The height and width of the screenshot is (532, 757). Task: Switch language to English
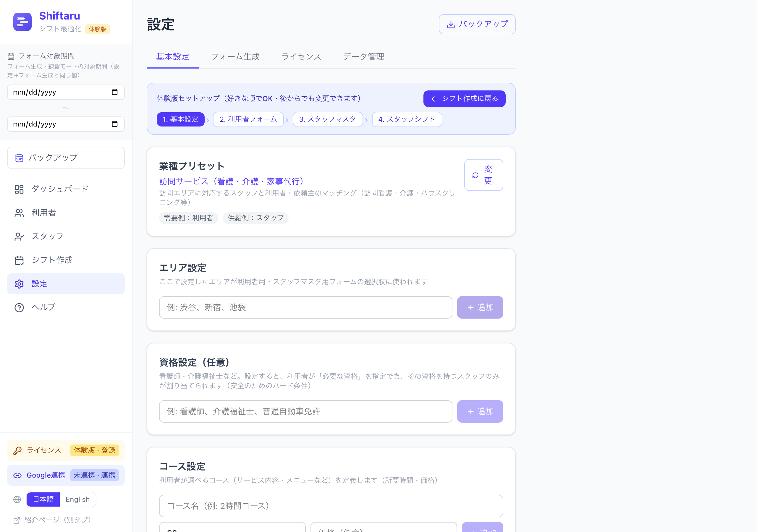point(77,499)
